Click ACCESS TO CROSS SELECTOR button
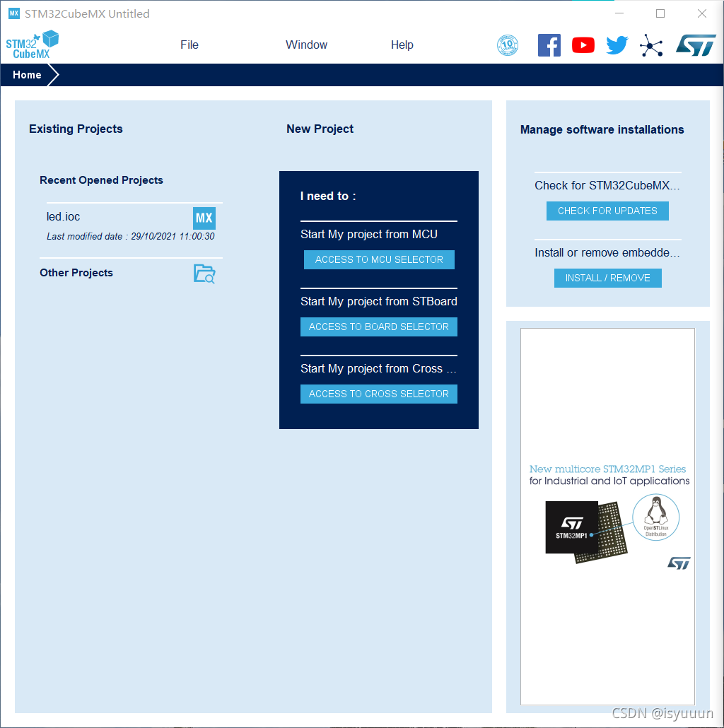Viewport: 724px width, 728px height. click(x=378, y=394)
